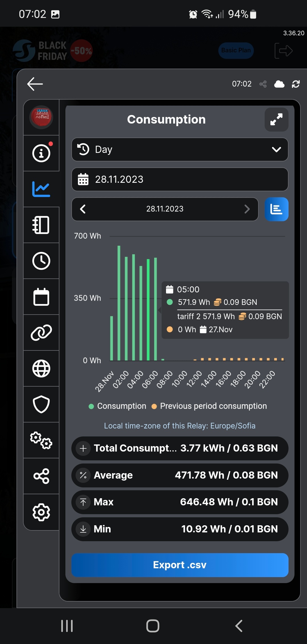This screenshot has width=307, height=644.
Task: Select the consumption chart icon in sidebar
Action: (x=41, y=189)
